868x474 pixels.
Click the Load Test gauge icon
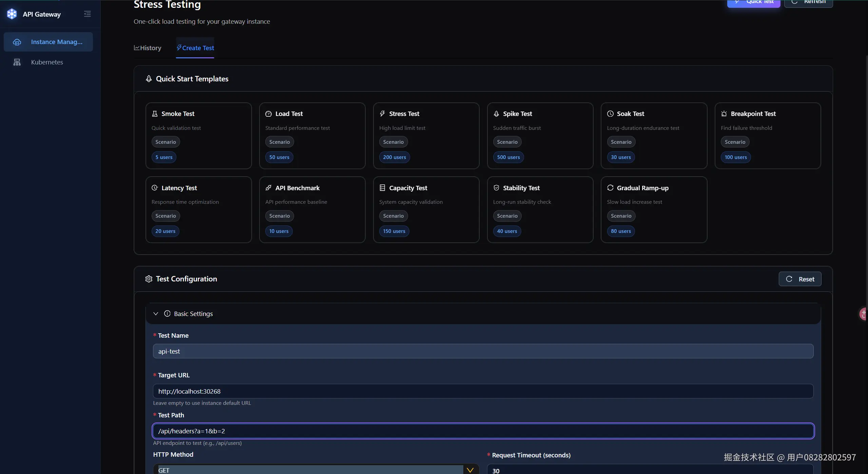269,114
